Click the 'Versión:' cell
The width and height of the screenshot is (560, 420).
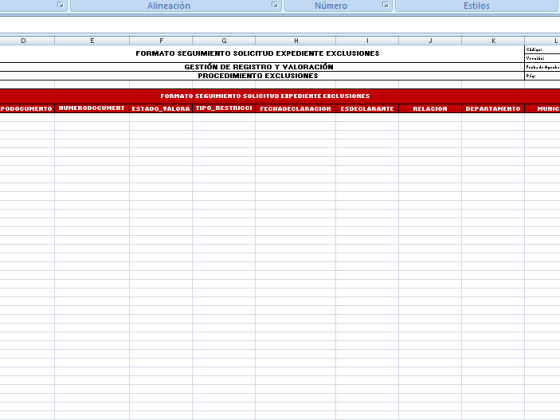click(x=542, y=58)
